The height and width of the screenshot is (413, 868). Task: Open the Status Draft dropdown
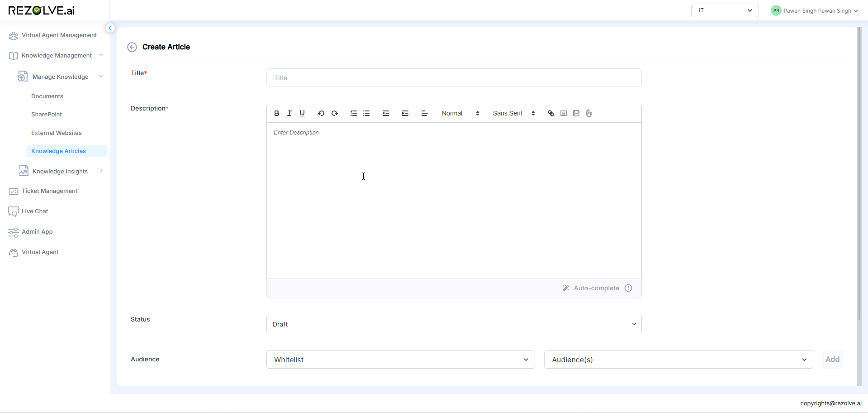pyautogui.click(x=454, y=324)
